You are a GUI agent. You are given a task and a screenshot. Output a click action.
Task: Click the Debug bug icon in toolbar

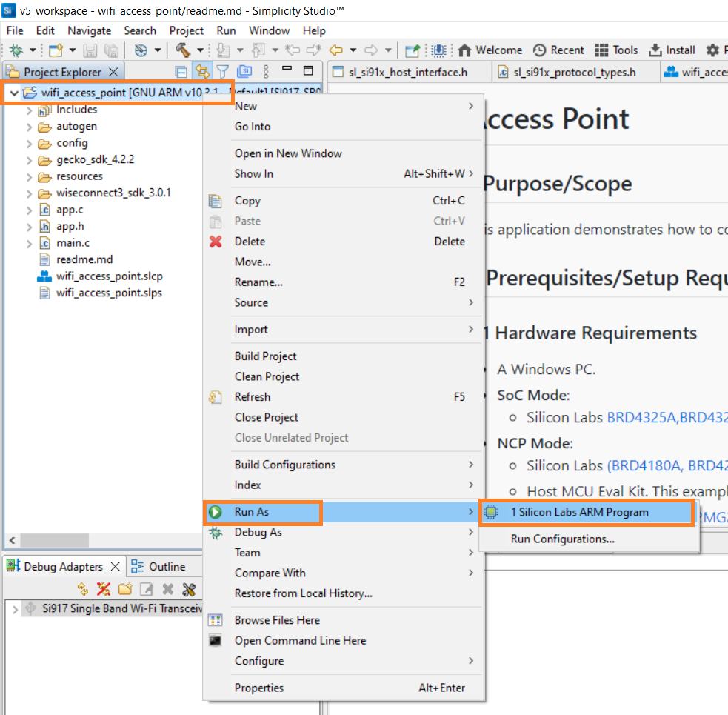pyautogui.click(x=15, y=50)
